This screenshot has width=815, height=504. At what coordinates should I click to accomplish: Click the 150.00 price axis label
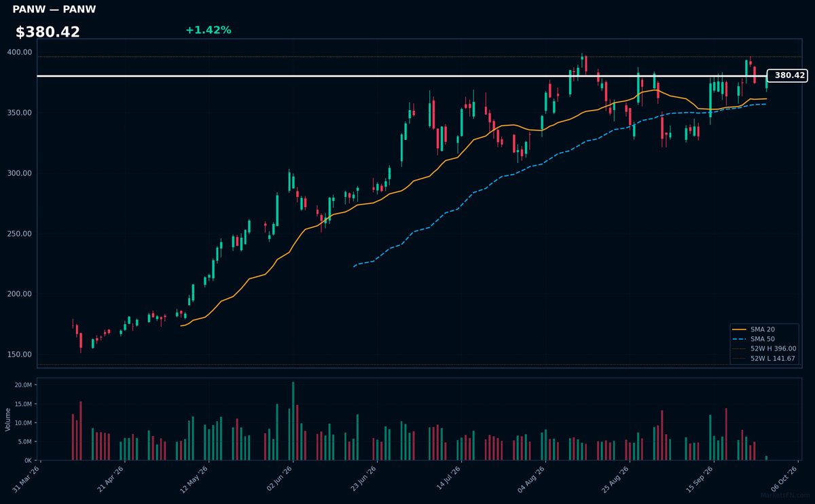pyautogui.click(x=20, y=355)
